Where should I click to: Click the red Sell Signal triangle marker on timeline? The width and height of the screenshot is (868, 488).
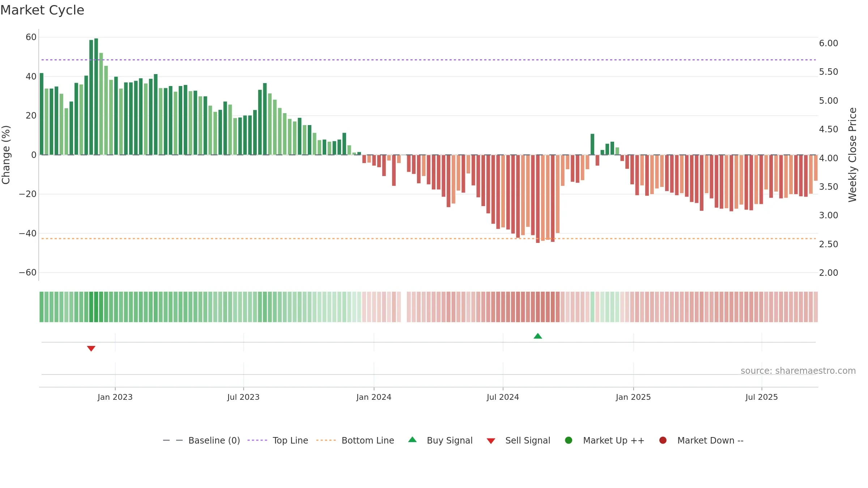[x=91, y=348]
